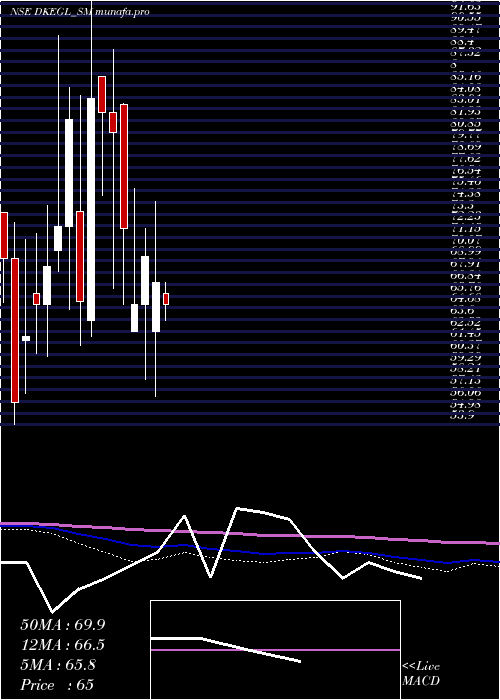Click the 63.6 price axis label
500x700 pixels.
point(462,311)
